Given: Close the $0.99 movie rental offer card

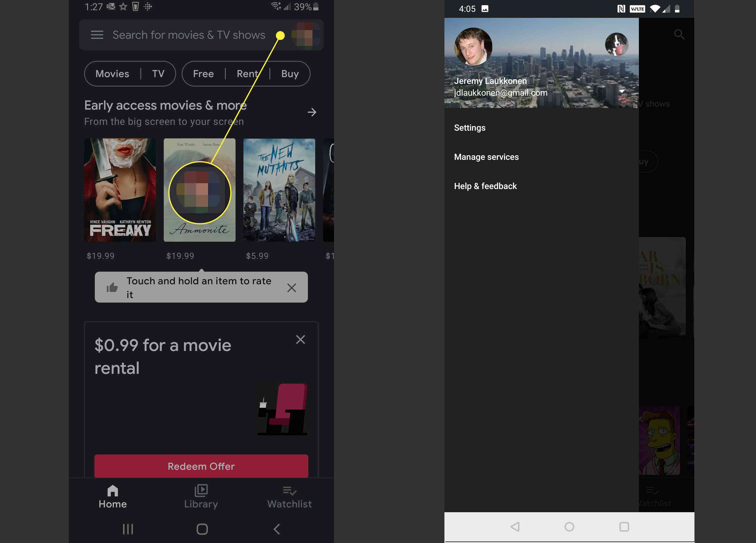Looking at the screenshot, I should coord(300,340).
